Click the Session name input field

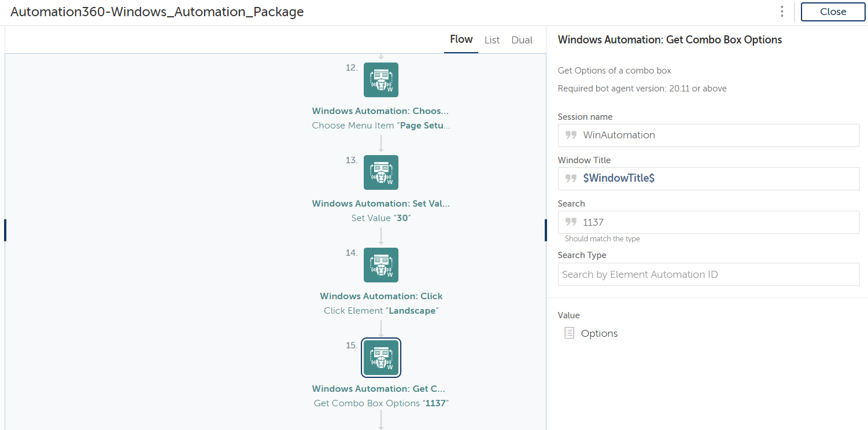717,135
